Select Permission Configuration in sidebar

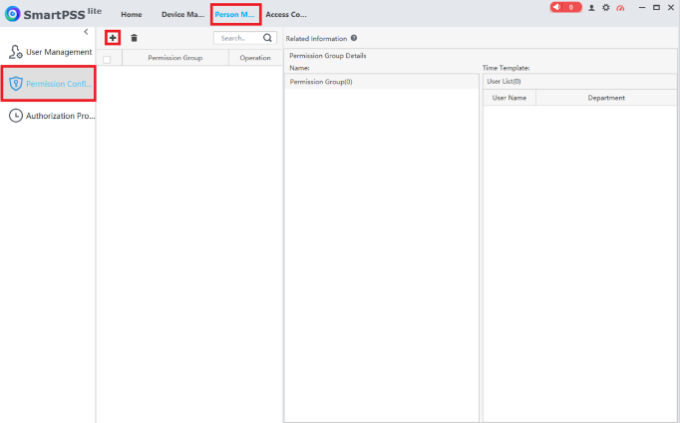coord(48,84)
